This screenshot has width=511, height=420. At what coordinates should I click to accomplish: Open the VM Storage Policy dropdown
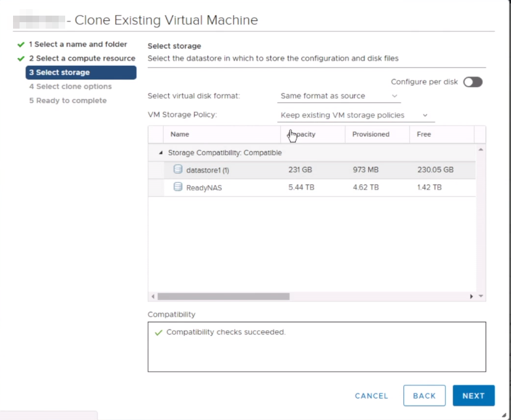(356, 115)
